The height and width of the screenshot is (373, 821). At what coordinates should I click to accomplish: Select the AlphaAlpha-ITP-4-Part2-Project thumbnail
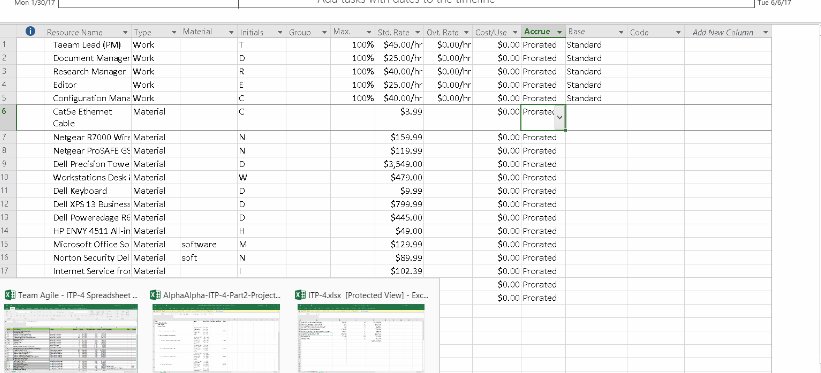216,338
